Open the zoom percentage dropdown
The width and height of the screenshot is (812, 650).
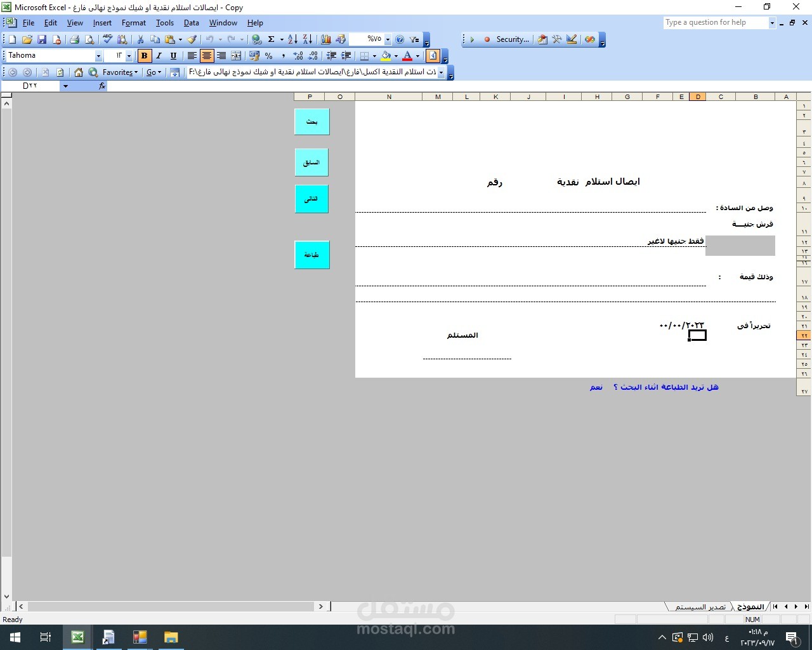pyautogui.click(x=388, y=39)
